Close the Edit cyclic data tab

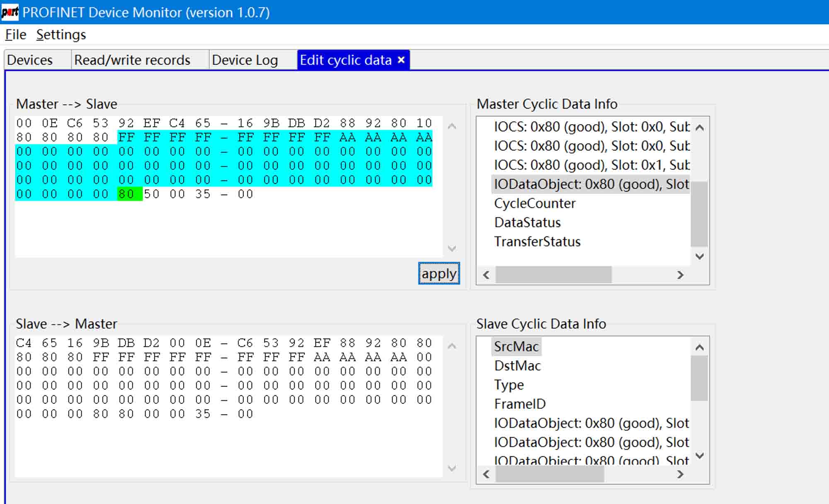point(401,60)
